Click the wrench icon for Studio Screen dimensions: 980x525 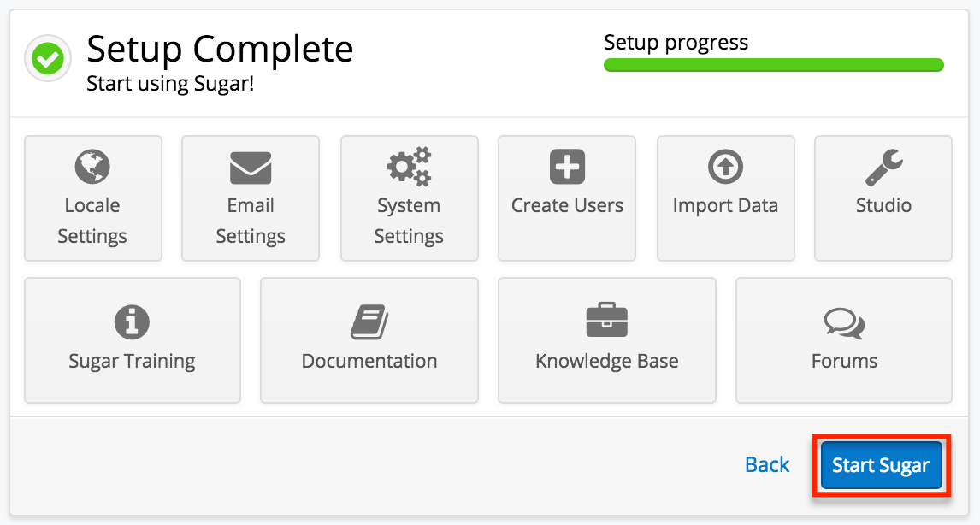point(883,168)
